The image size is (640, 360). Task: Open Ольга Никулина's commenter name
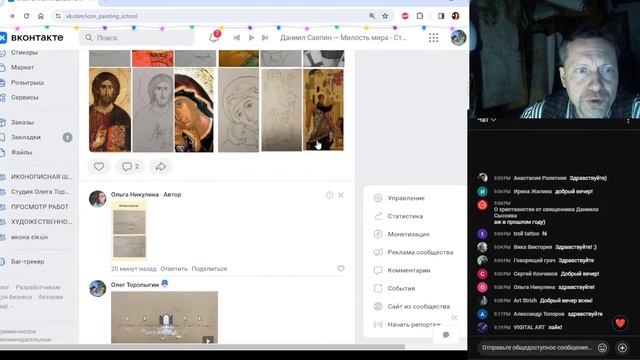pyautogui.click(x=135, y=195)
